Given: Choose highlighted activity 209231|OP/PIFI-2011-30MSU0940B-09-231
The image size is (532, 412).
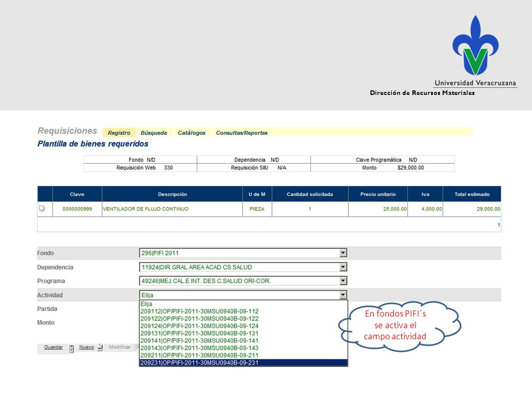Looking at the screenshot, I should 243,363.
